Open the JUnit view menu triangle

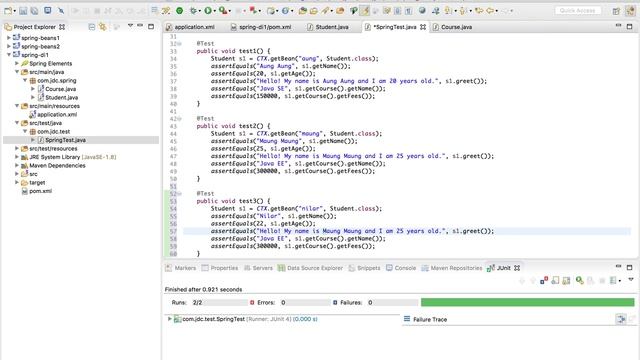point(631,280)
